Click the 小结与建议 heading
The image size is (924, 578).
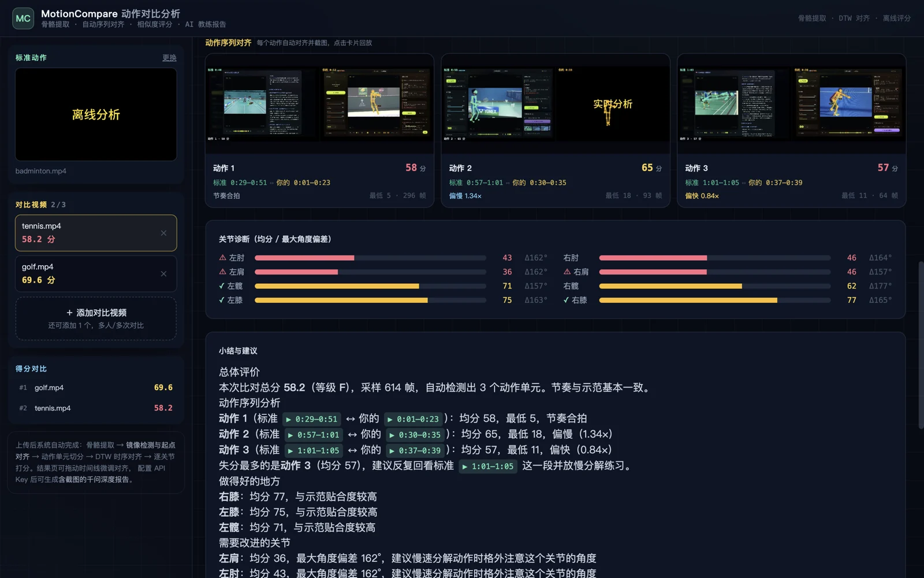(x=238, y=351)
